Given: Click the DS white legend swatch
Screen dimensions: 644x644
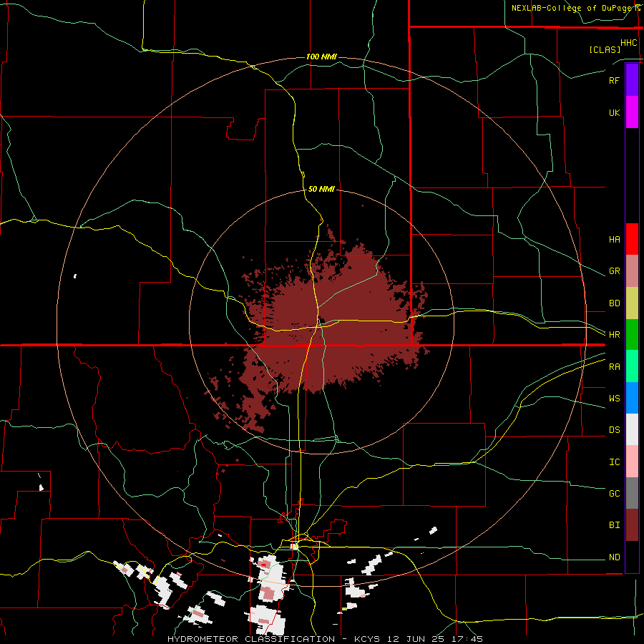Looking at the screenshot, I should pos(632,429).
